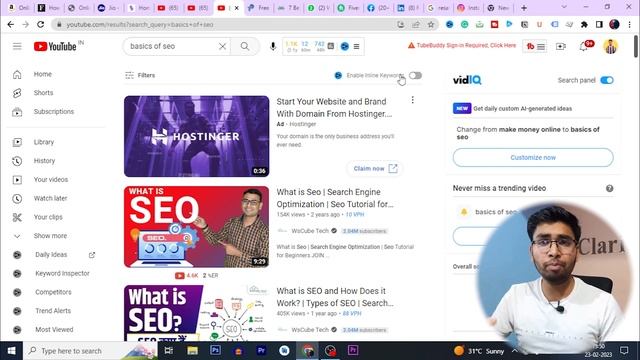
Task: Click the help question mark beside trending video
Action: [609, 188]
